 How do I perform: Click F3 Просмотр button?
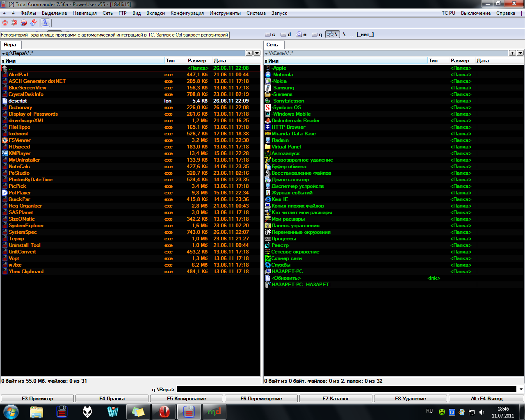[37, 398]
